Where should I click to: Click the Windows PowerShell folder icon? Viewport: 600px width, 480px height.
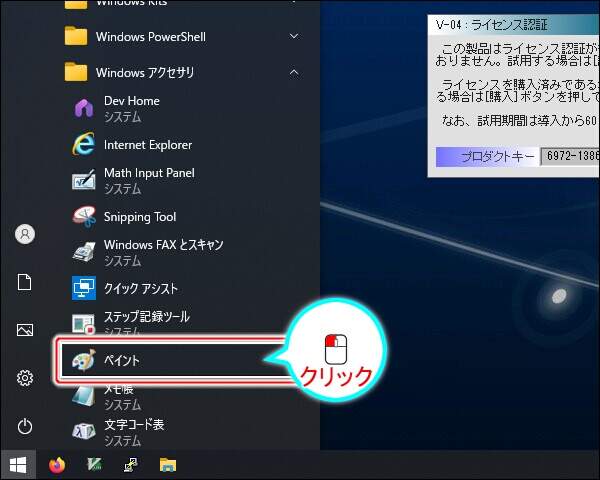click(76, 36)
